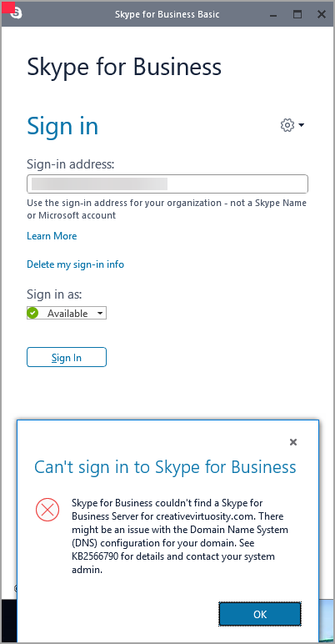This screenshot has width=335, height=644.
Task: Focus the Sign-in address text field
Action: pyautogui.click(x=167, y=184)
